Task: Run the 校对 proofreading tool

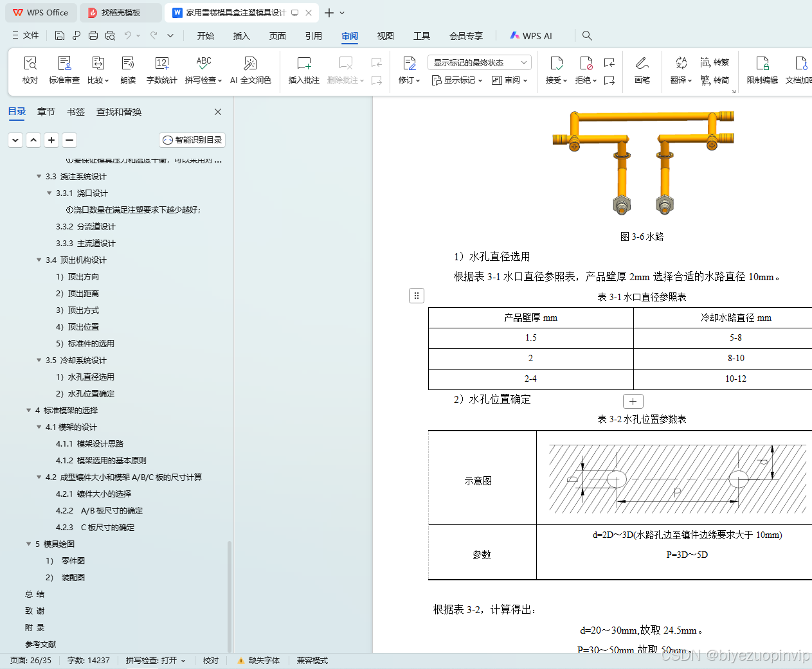Action: pos(30,70)
